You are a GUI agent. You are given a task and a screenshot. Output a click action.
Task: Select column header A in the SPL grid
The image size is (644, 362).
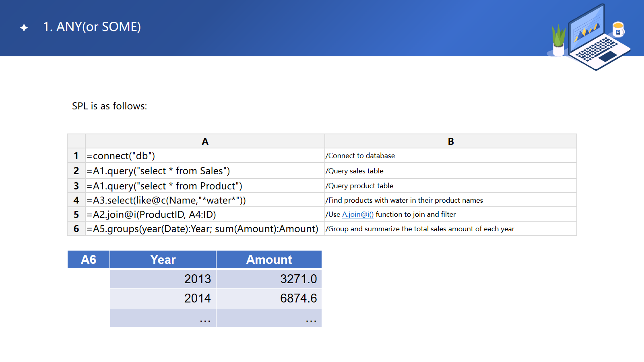click(205, 142)
